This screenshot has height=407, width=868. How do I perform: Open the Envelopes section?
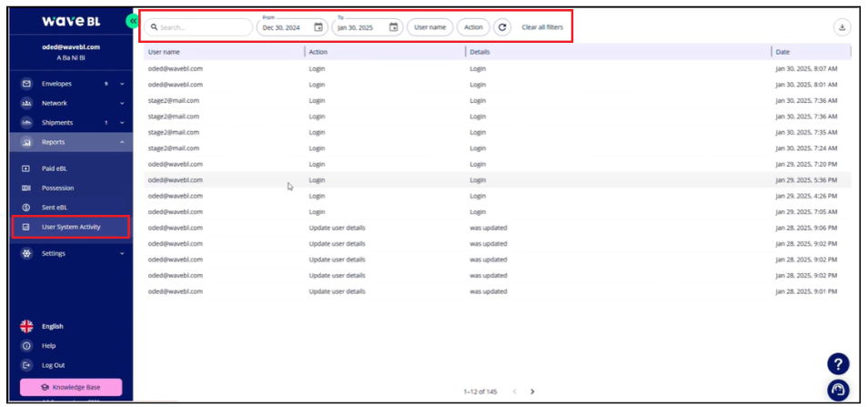pos(56,84)
